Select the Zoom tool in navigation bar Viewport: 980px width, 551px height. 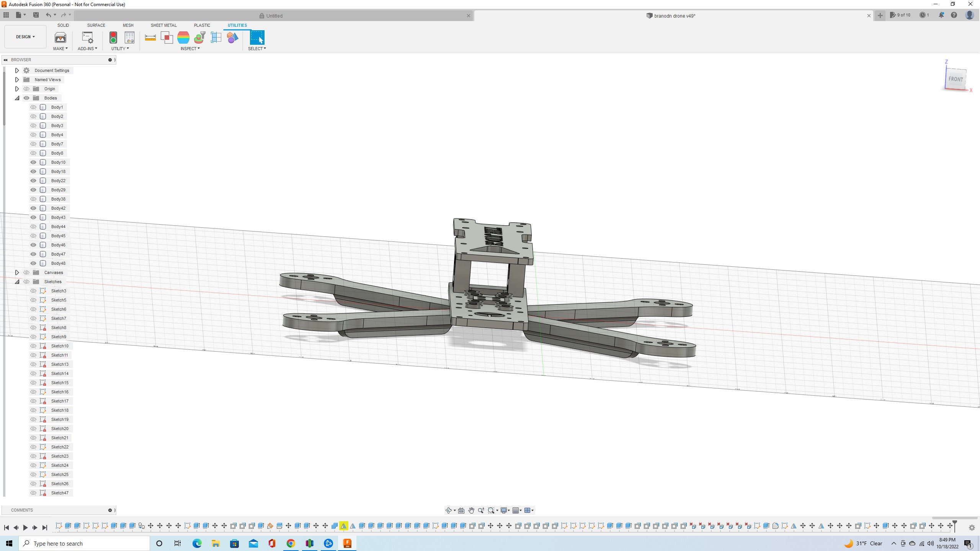click(482, 510)
